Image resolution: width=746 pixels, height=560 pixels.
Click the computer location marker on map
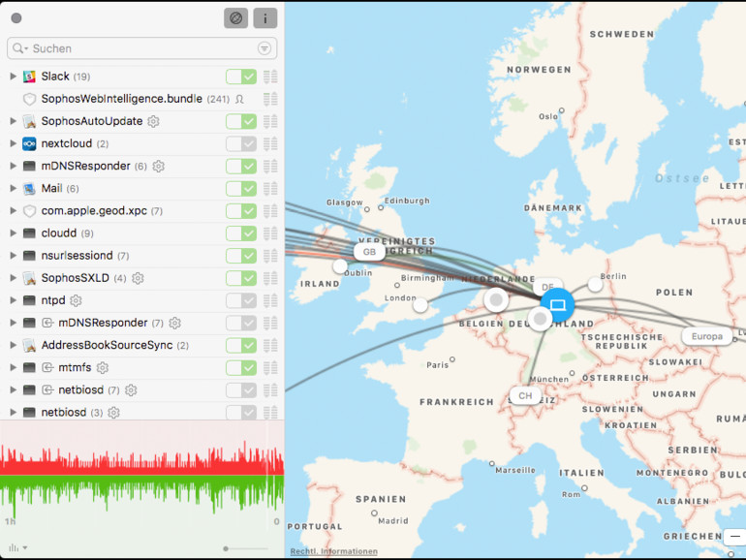[557, 305]
